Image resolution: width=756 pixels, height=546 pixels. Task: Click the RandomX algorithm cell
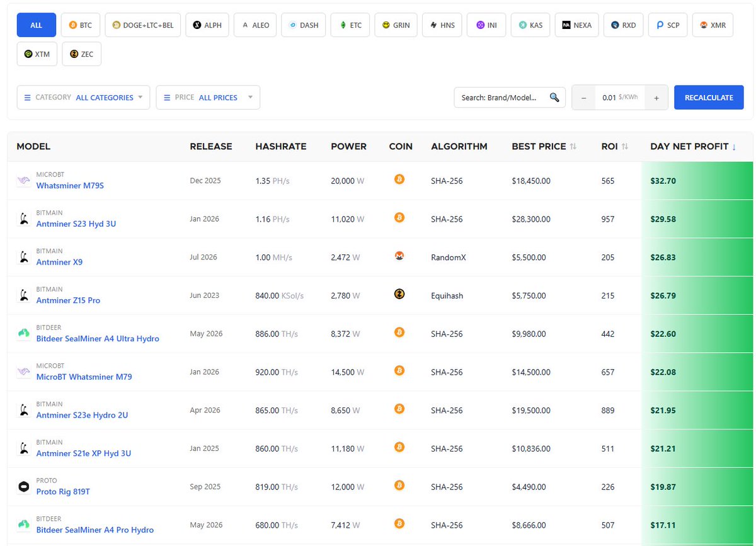pos(448,258)
